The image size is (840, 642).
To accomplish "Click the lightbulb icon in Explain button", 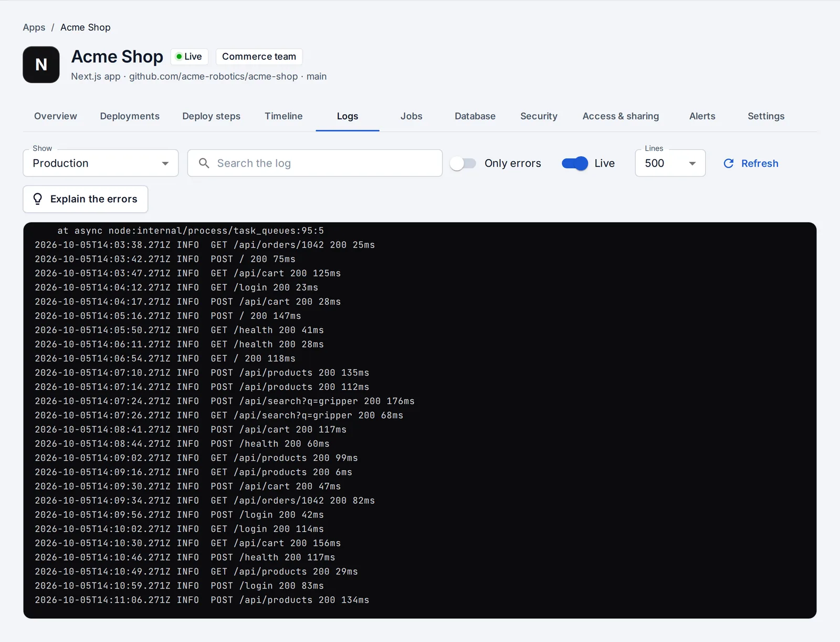I will [x=38, y=199].
